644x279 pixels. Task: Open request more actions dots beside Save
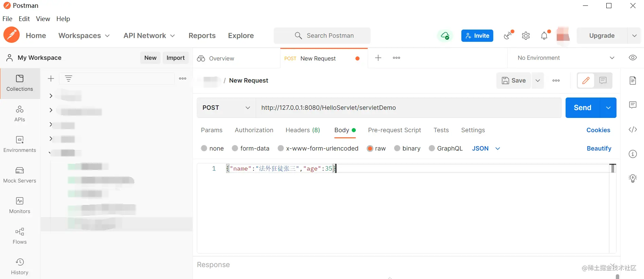(x=556, y=81)
